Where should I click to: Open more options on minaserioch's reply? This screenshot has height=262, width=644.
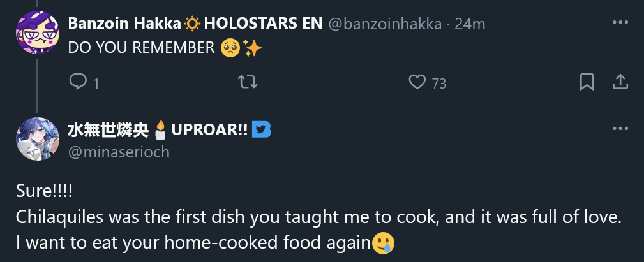(620, 128)
